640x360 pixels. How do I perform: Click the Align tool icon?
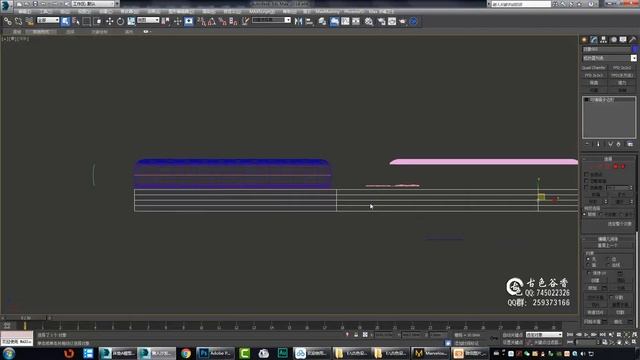click(x=309, y=21)
